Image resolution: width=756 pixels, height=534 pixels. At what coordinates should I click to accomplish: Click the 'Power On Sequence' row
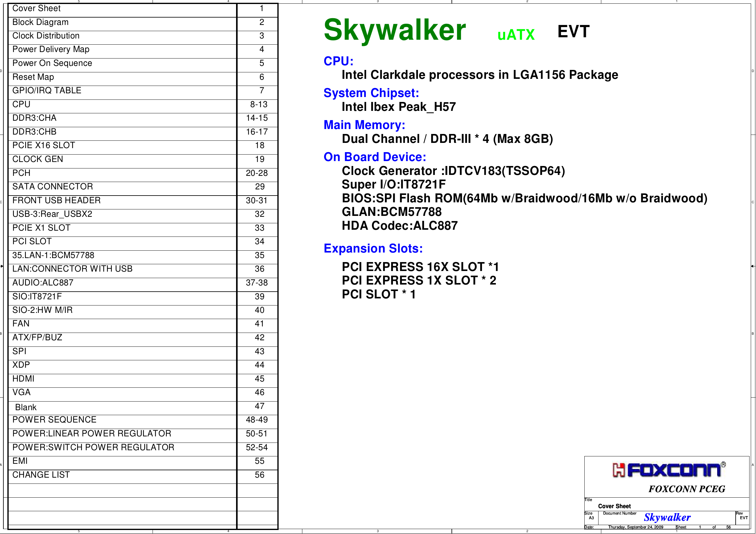(143, 65)
